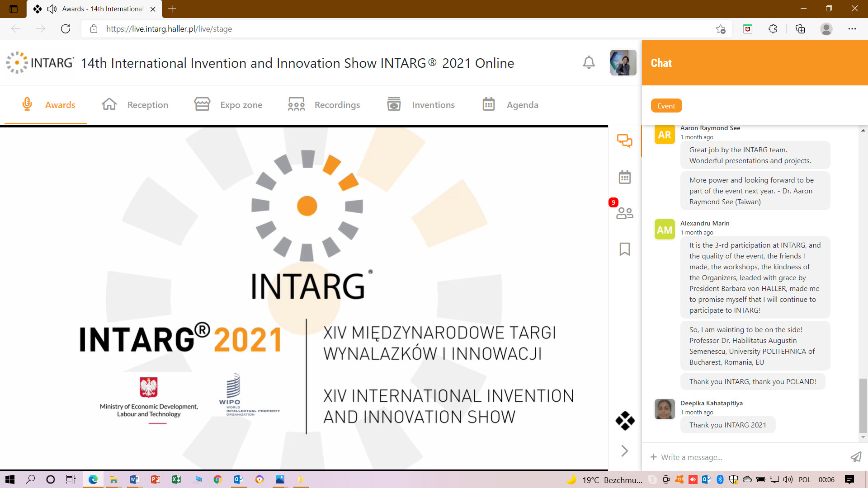Click Deepika Kahatapitiya's profile photo

(x=665, y=409)
